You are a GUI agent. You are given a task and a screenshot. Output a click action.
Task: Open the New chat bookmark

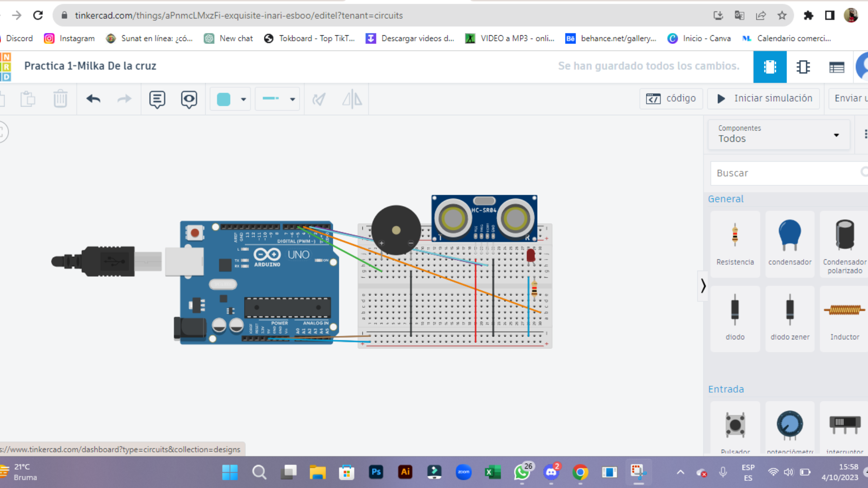(228, 38)
